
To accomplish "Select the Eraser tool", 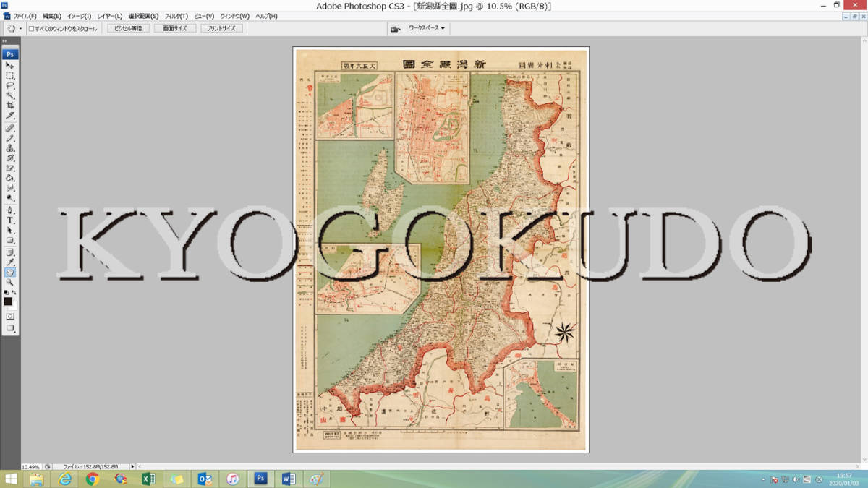I will [10, 168].
